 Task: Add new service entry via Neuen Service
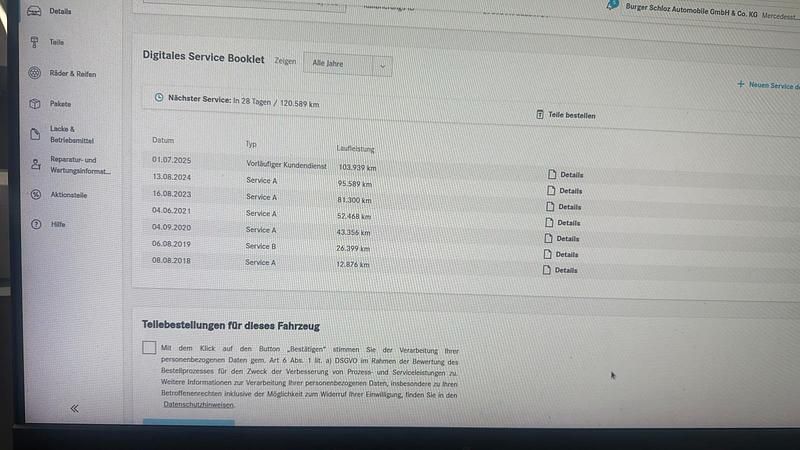coord(767,85)
